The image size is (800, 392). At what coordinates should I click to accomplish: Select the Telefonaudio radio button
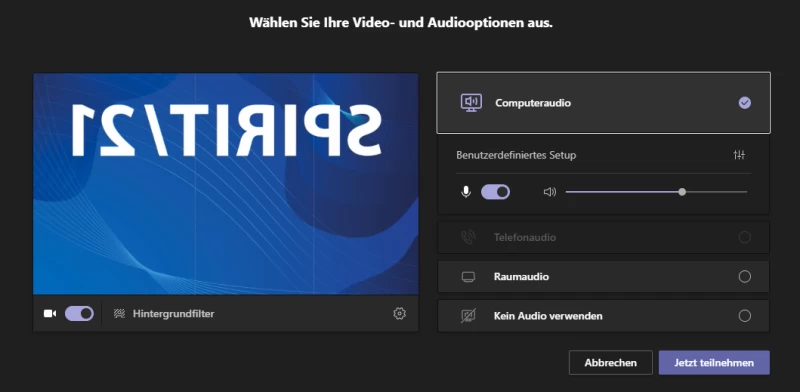[744, 237]
